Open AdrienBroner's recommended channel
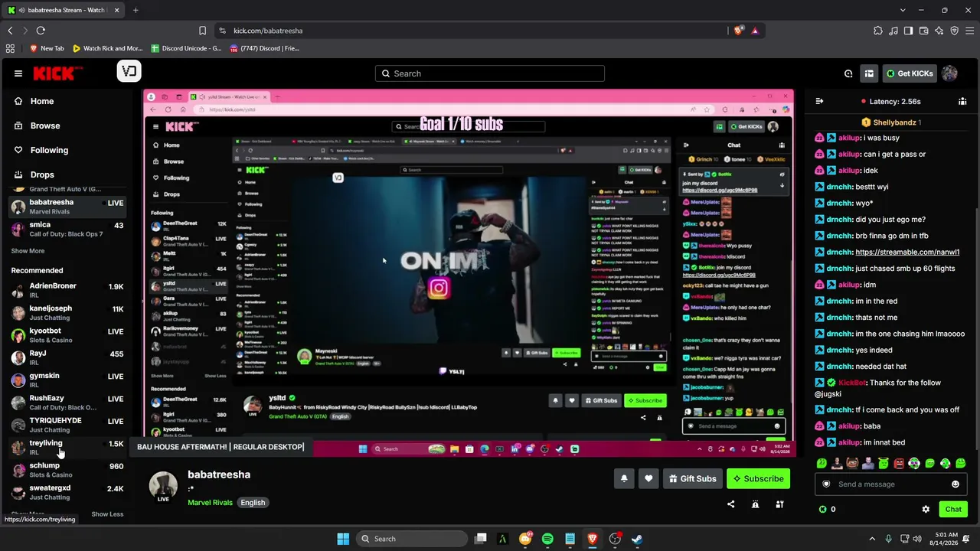The height and width of the screenshot is (551, 980). click(67, 290)
